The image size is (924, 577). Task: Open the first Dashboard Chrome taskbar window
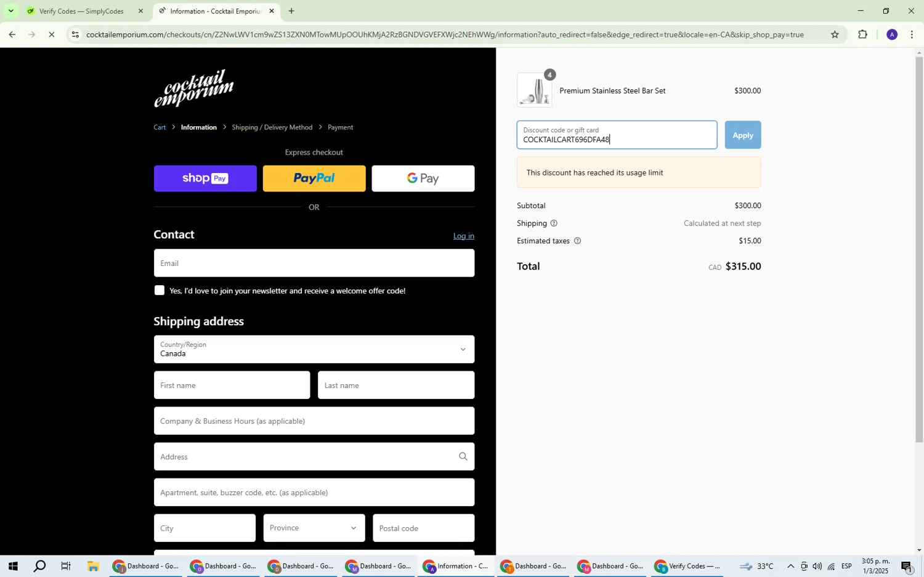click(x=146, y=567)
